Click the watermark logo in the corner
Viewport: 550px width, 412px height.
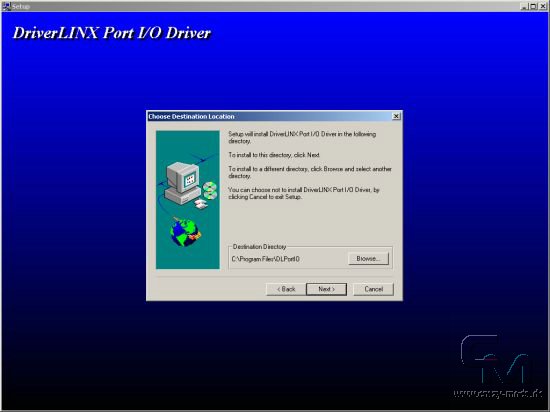coord(495,359)
